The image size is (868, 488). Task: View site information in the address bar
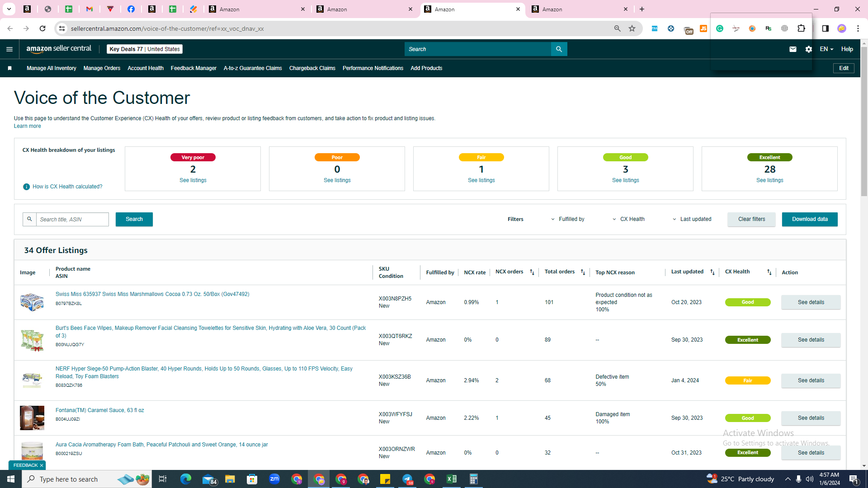tap(62, 28)
